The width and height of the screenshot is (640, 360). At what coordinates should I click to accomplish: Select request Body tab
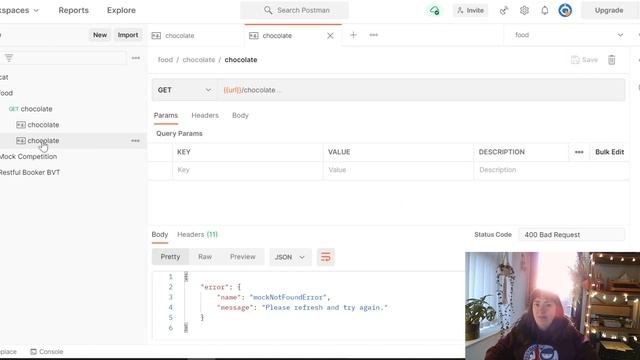click(x=240, y=116)
